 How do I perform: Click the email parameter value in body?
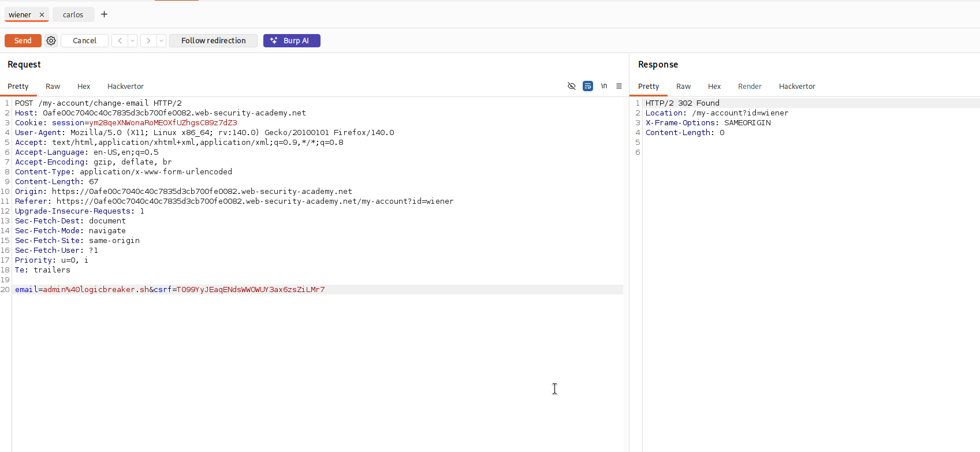96,290
